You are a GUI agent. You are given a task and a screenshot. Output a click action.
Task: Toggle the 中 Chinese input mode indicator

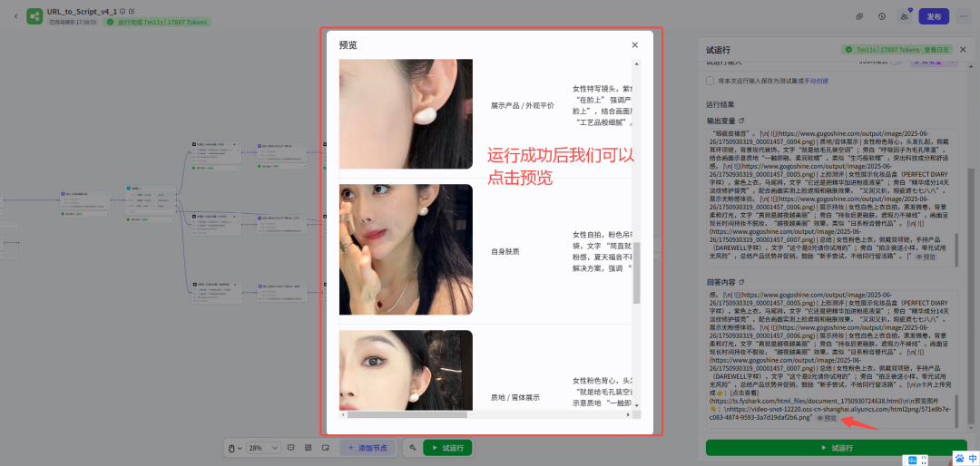point(973,458)
